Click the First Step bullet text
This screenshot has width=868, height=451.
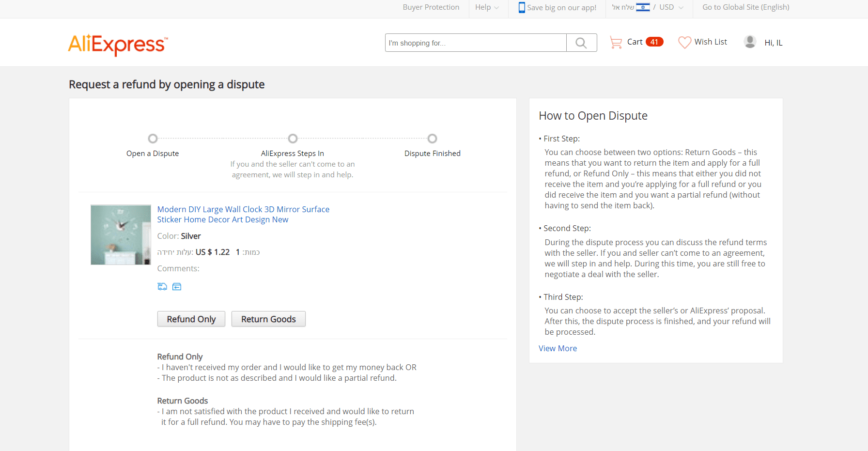pyautogui.click(x=561, y=139)
